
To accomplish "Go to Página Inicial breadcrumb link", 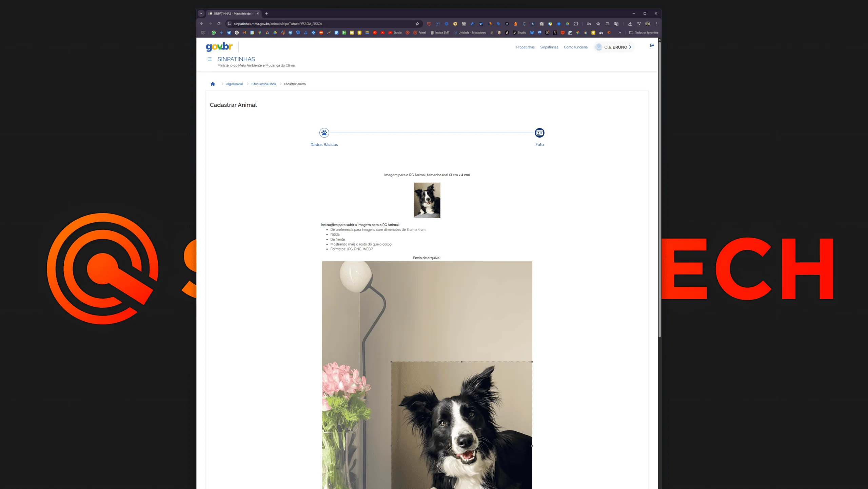I will point(234,84).
